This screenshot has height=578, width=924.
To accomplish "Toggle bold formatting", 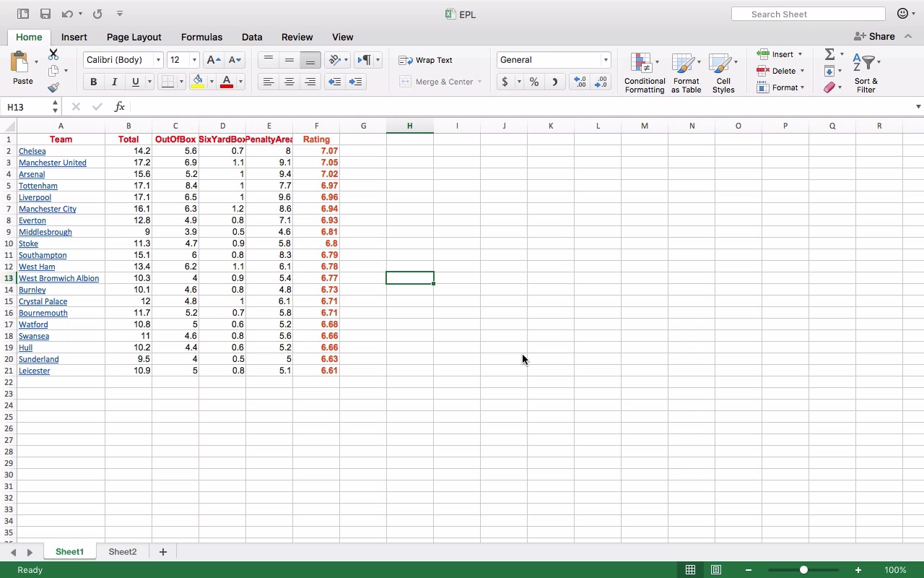I will tap(93, 82).
